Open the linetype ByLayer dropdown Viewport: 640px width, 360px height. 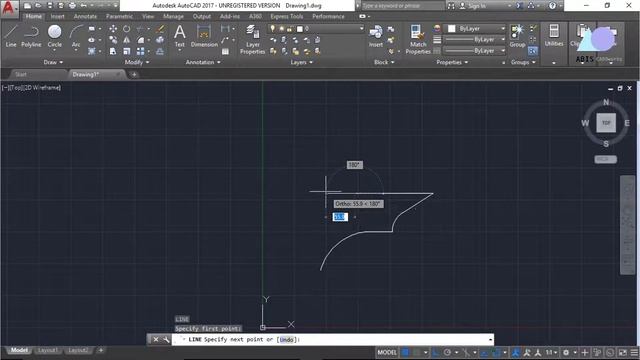[475, 51]
